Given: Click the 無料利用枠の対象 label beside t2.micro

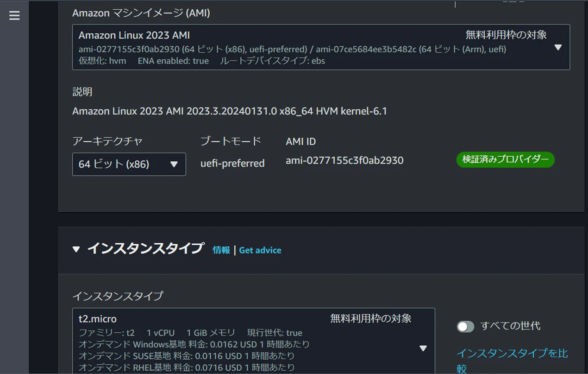Looking at the screenshot, I should pos(371,318).
